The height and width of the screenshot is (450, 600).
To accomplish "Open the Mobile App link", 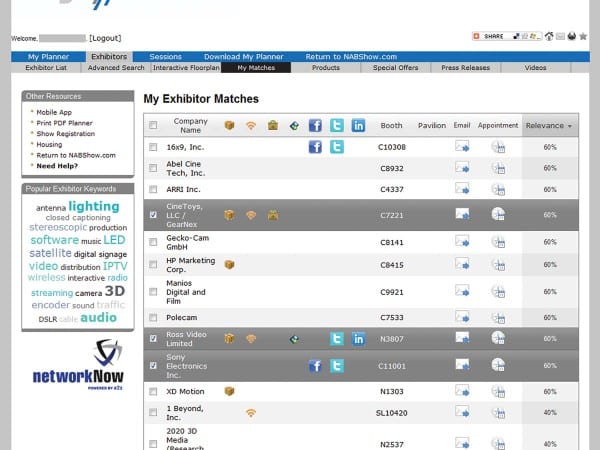I will (54, 112).
